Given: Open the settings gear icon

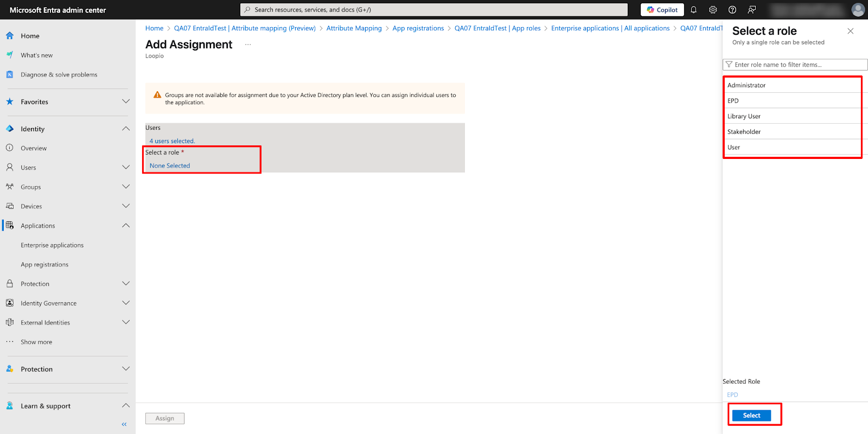Looking at the screenshot, I should pyautogui.click(x=713, y=10).
